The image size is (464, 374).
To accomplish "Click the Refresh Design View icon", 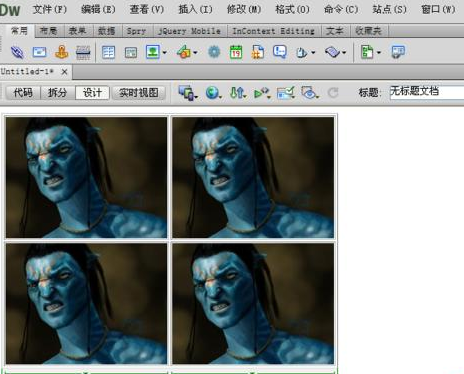I will point(333,93).
